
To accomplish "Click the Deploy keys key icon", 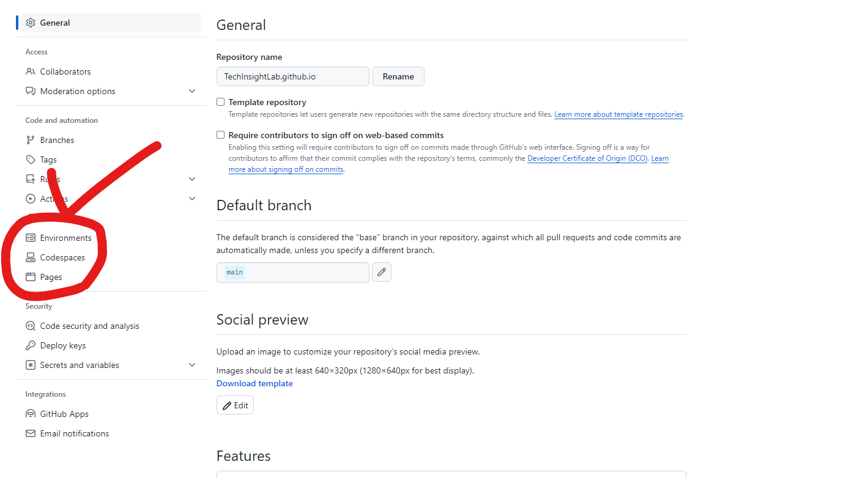I will pos(31,345).
